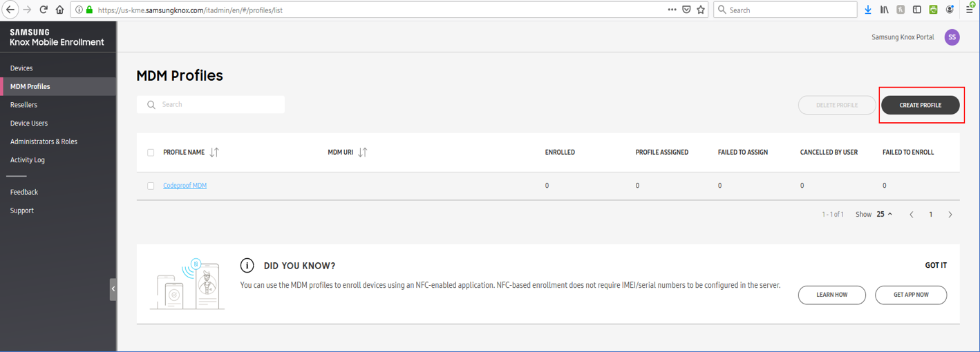The width and height of the screenshot is (980, 352).
Task: Check the Codeproof MDM row checkbox
Action: pyautogui.click(x=151, y=186)
